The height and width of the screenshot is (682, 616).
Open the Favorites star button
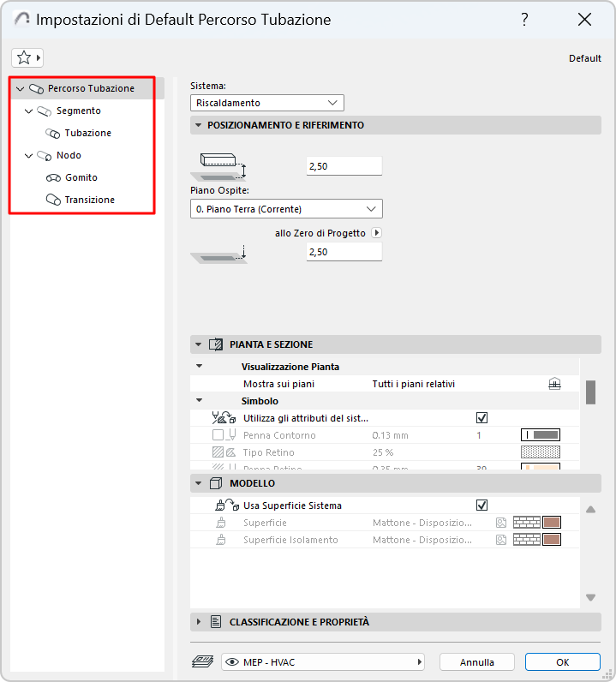(x=27, y=57)
